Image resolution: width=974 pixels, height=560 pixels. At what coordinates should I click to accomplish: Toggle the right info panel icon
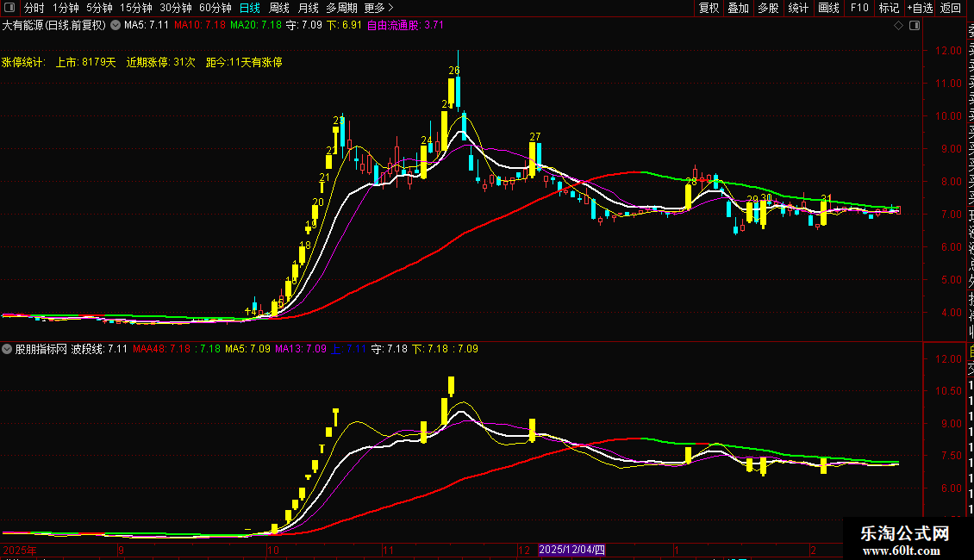tap(915, 26)
